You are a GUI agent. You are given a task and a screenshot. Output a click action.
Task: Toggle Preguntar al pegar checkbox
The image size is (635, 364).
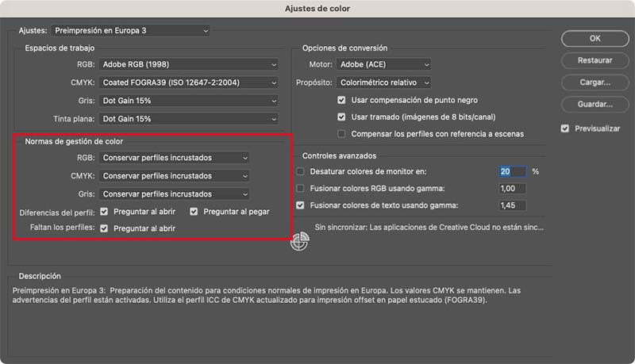(194, 212)
